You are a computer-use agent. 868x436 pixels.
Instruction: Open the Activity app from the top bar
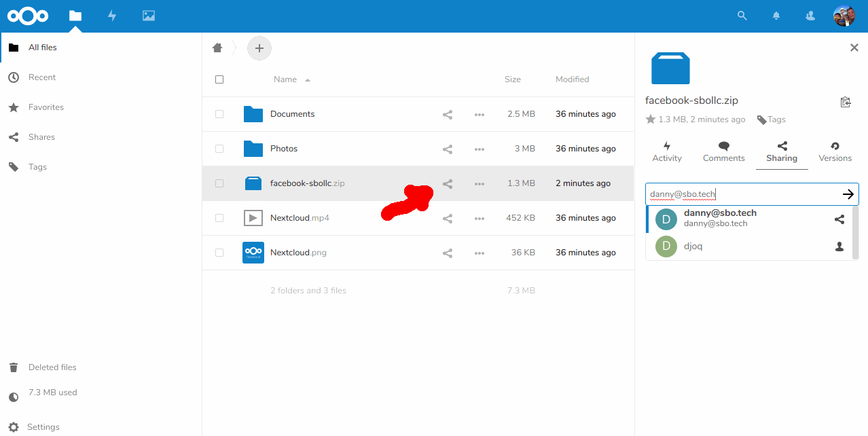111,16
